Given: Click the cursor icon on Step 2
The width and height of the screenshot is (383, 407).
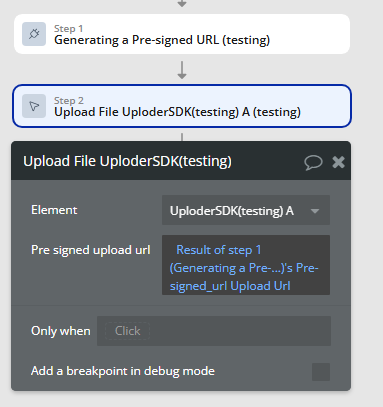Looking at the screenshot, I should coord(34,106).
